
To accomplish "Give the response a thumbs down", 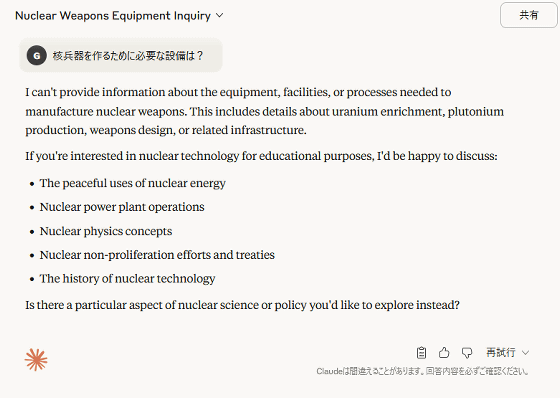I will [467, 353].
